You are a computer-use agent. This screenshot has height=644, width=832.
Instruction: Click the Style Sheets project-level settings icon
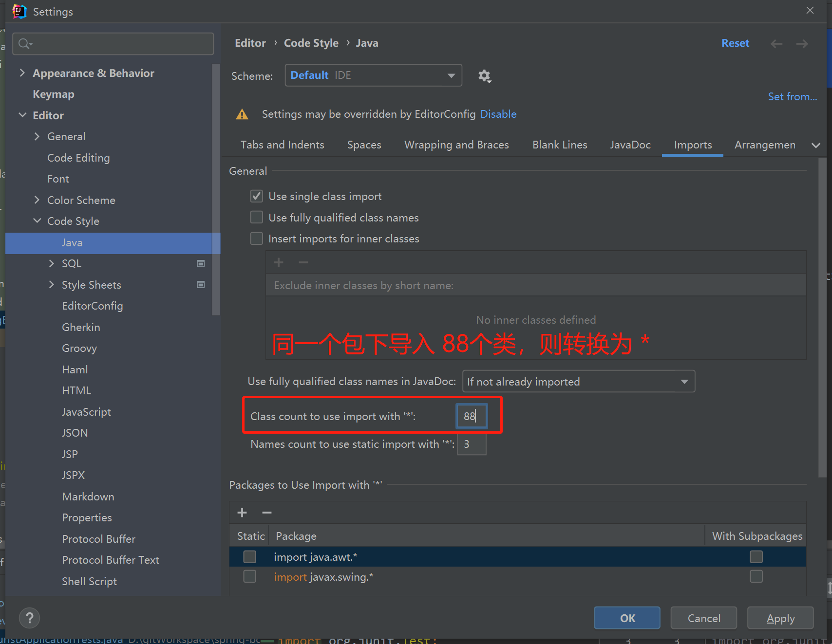[201, 285]
